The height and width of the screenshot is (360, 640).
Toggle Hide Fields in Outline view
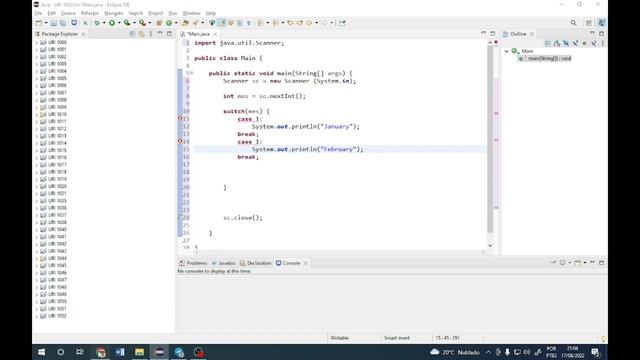[566, 43]
